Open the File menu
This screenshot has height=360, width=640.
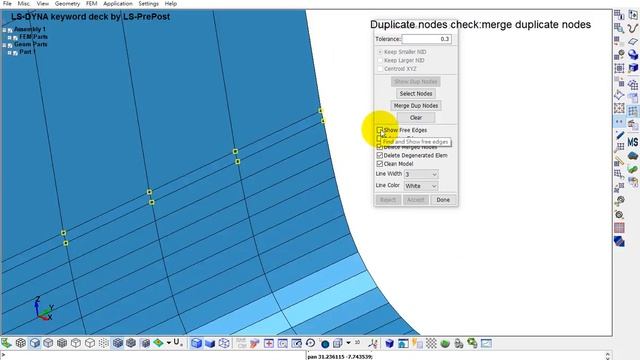(7, 4)
